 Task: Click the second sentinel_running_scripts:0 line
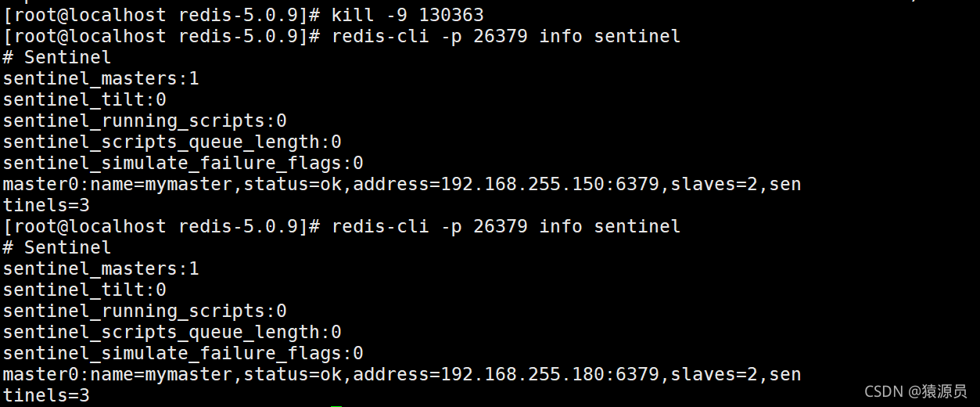(145, 311)
